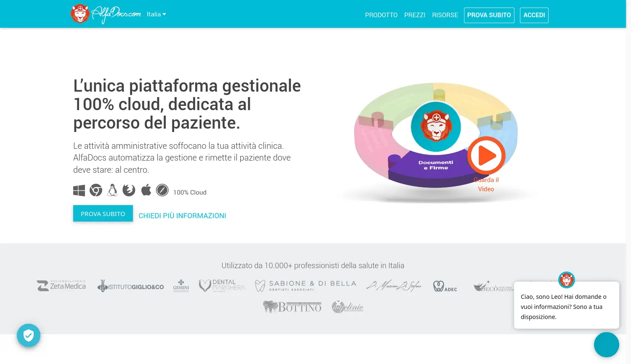This screenshot has height=364, width=631.
Task: Click the '100% Cloud' label
Action: (190, 193)
